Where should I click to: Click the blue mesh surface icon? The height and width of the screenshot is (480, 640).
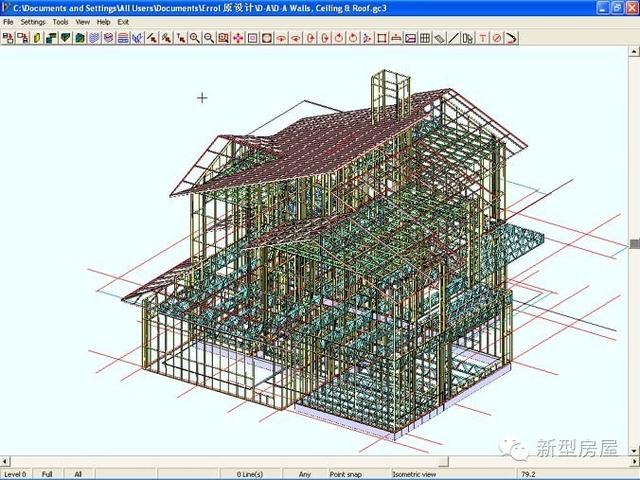point(94,38)
